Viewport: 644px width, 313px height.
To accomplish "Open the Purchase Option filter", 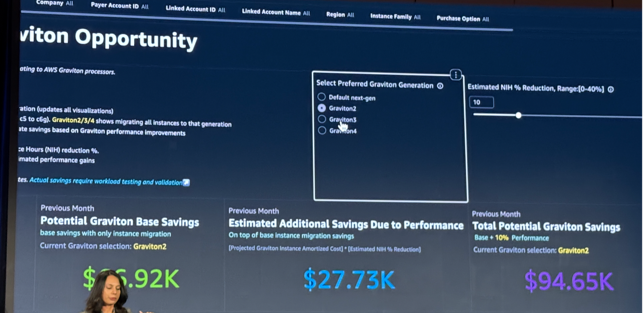I will coord(462,18).
